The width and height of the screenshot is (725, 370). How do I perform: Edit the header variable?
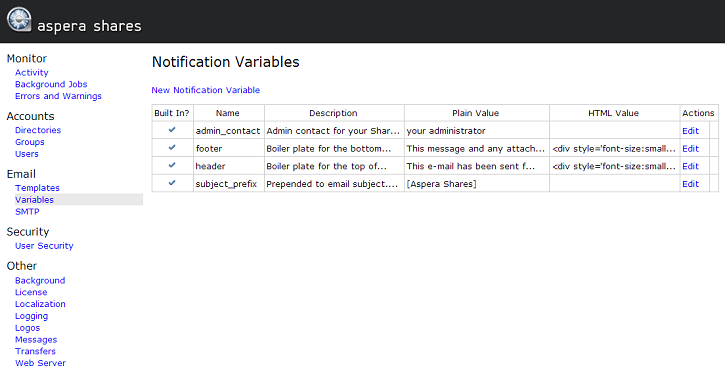coord(690,166)
